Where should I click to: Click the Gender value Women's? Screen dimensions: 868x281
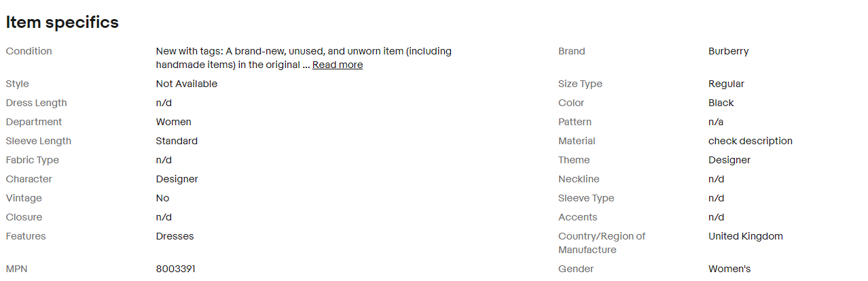tap(729, 269)
